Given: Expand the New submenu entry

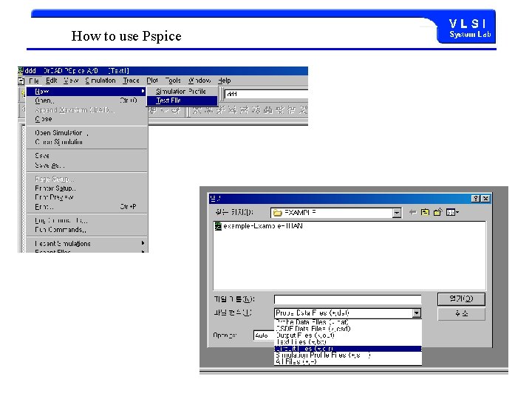Looking at the screenshot, I should (x=86, y=92).
